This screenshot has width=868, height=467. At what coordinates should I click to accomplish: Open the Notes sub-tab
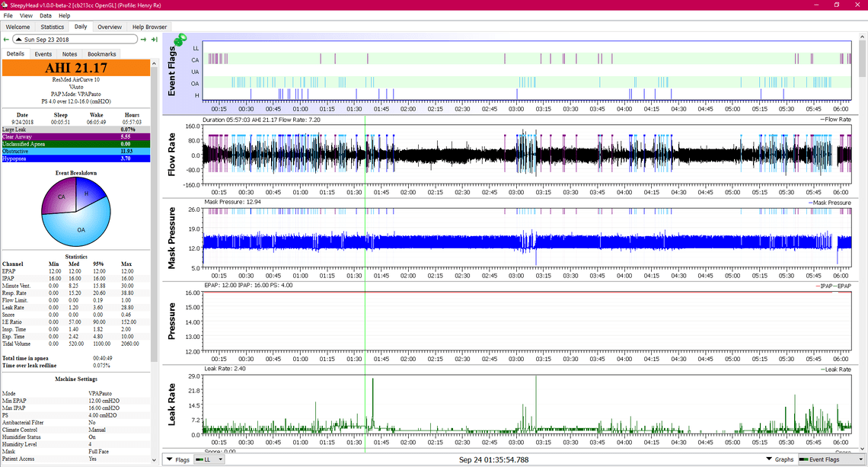69,54
